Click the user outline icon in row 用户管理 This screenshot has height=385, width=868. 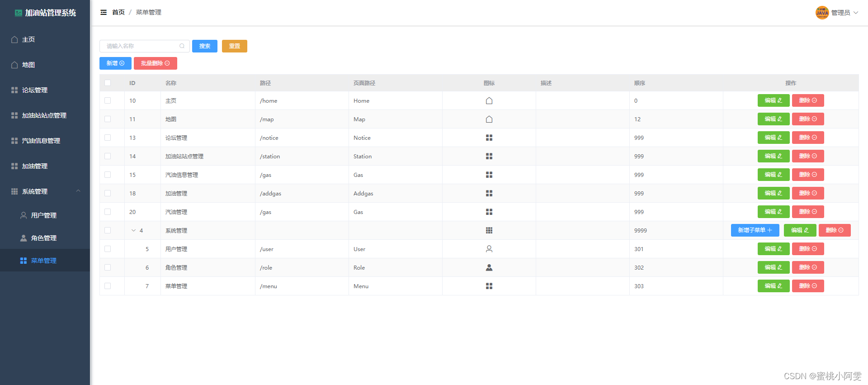tap(489, 249)
